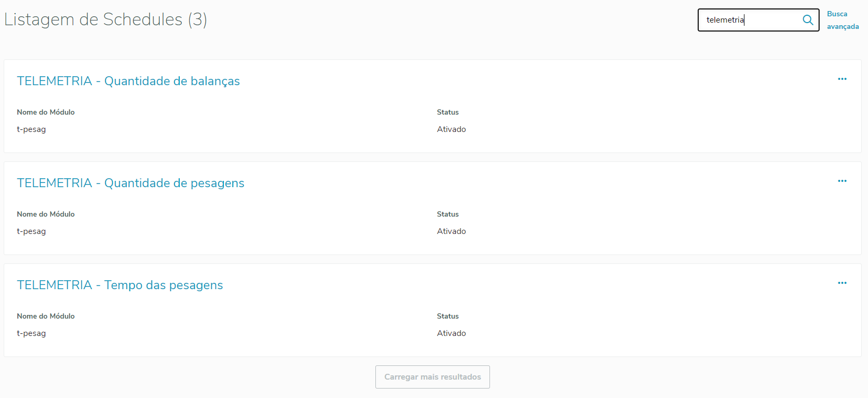Image resolution: width=868 pixels, height=398 pixels.
Task: Open options menu for Tempo das pesagens
Action: [842, 283]
